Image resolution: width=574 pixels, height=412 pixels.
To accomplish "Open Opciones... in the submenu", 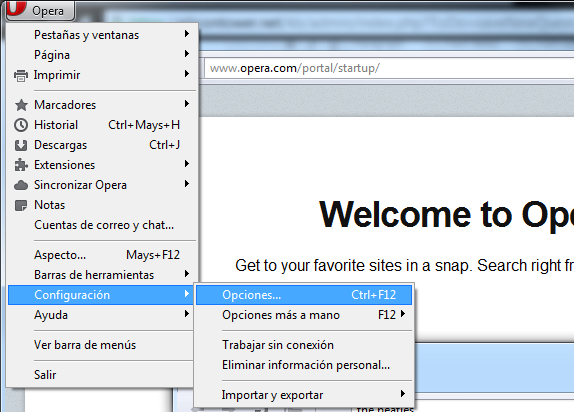I will [304, 295].
